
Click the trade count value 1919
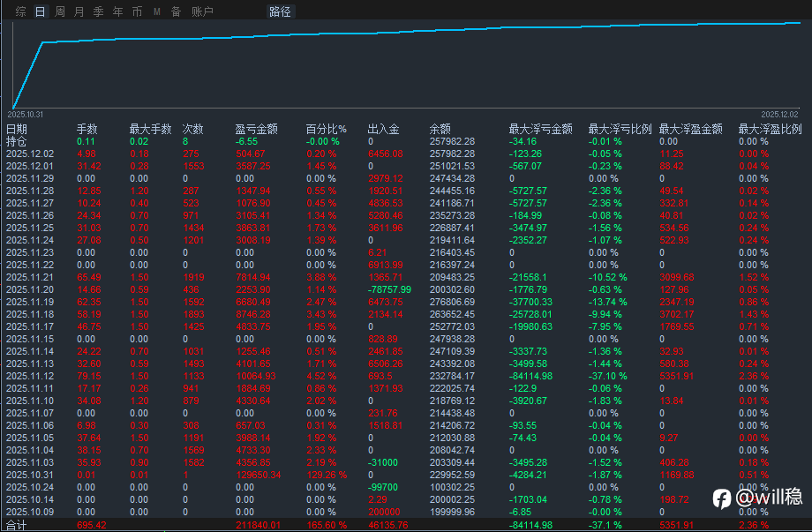193,277
